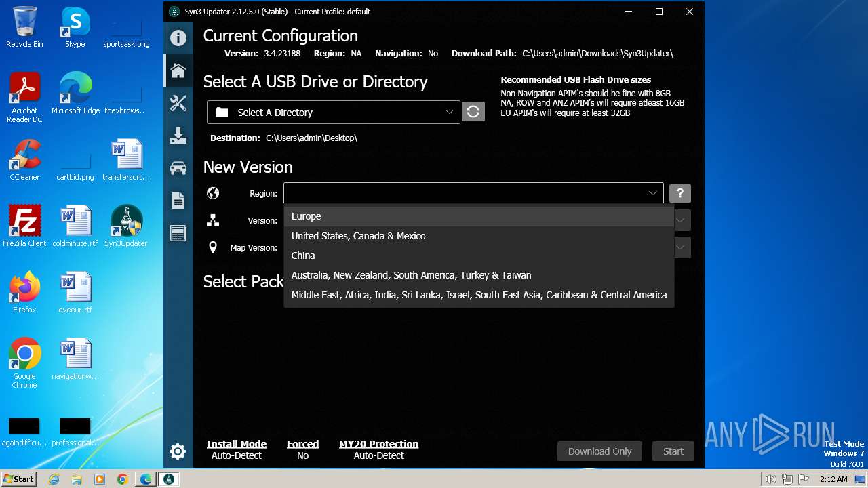The height and width of the screenshot is (488, 868).
Task: Open the car profiles sidebar icon
Action: click(178, 168)
